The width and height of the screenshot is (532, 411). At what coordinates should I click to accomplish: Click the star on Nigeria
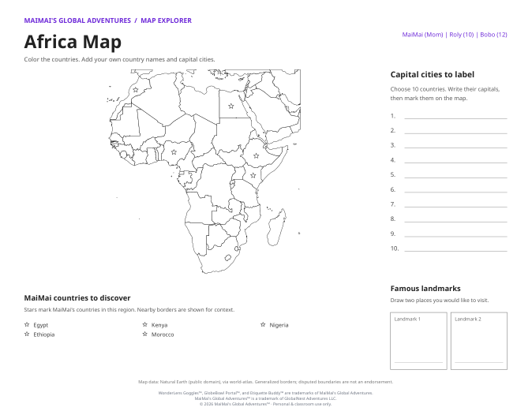pyautogui.click(x=174, y=152)
